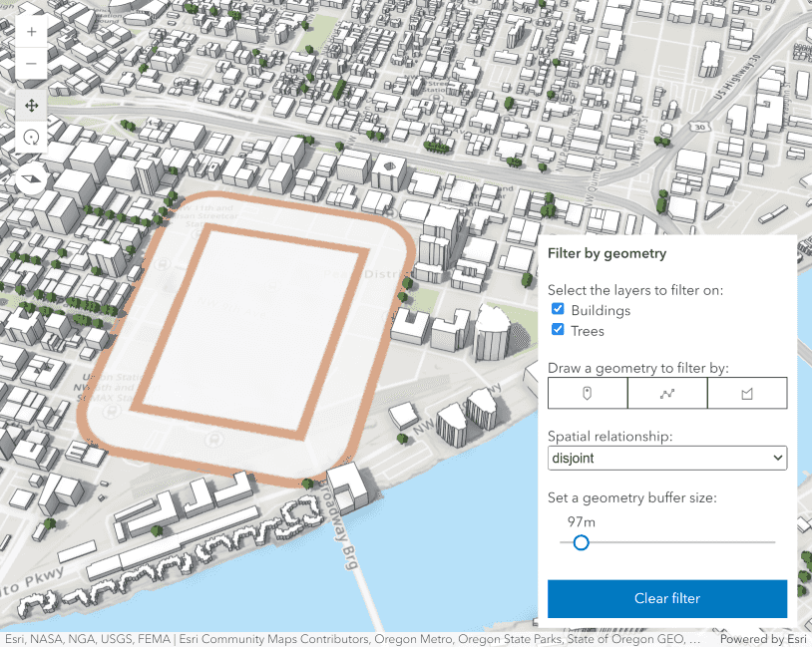Uncheck the Trees layer checkbox

pyautogui.click(x=559, y=330)
